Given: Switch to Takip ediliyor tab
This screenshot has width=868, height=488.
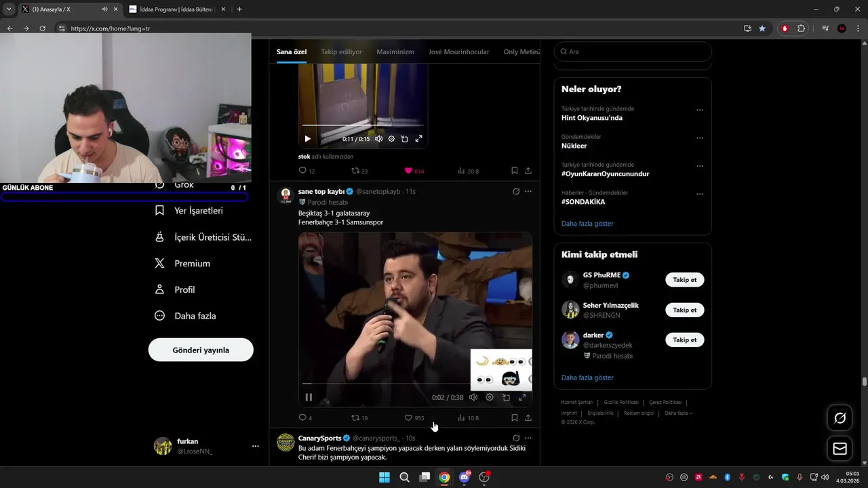Looking at the screenshot, I should pos(341,52).
